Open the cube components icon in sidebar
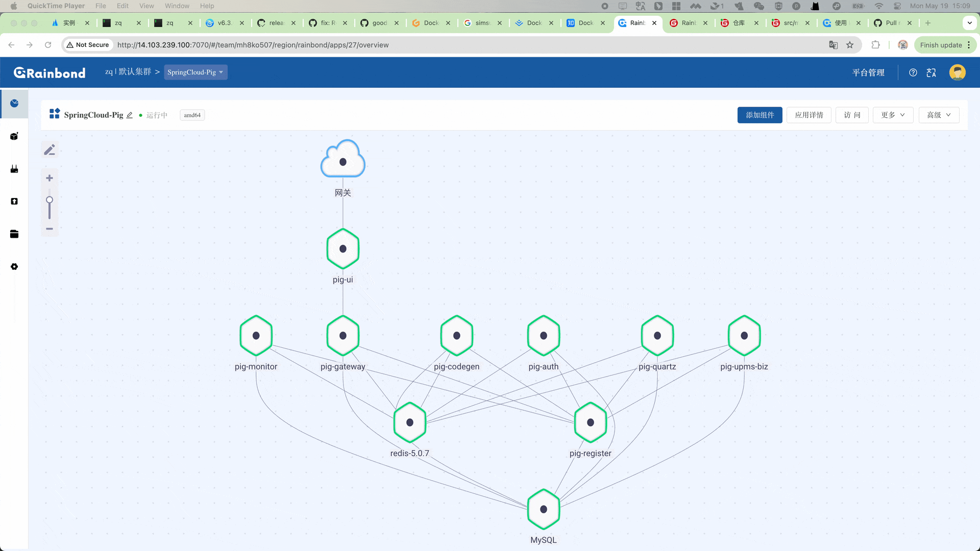 point(14,136)
